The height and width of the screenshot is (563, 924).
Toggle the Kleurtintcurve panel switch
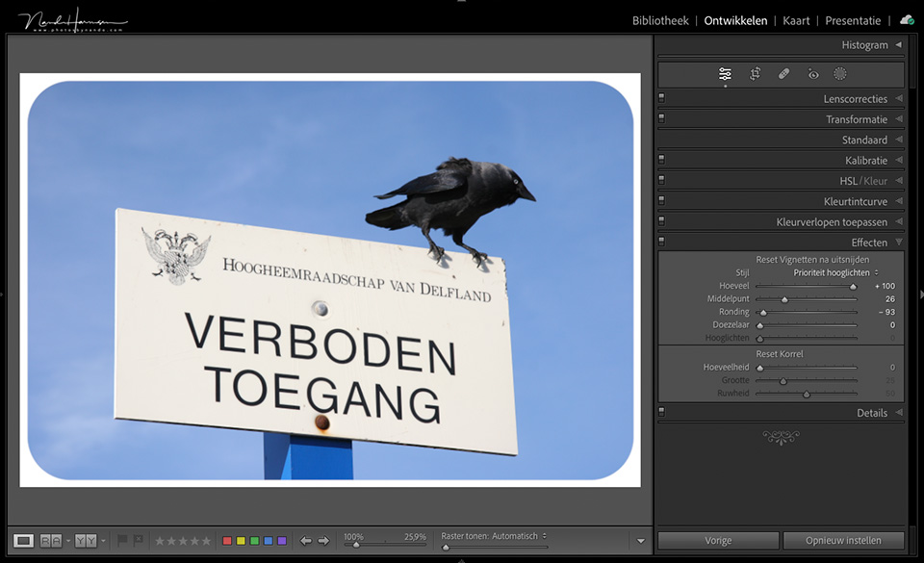tap(661, 201)
